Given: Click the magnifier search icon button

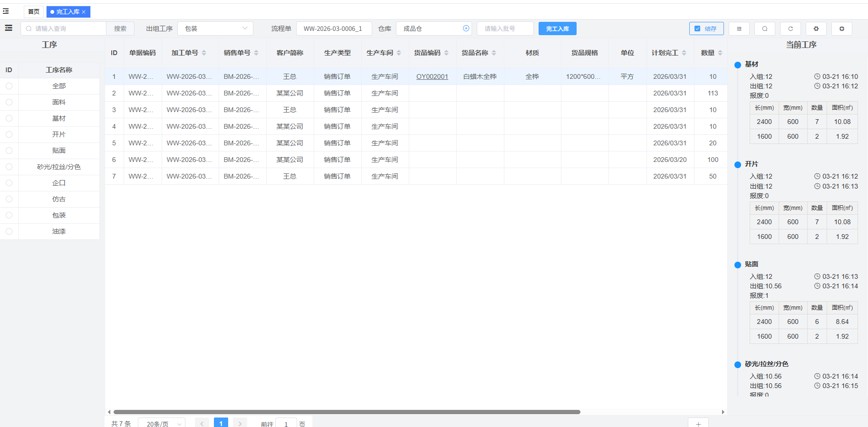Looking at the screenshot, I should 764,28.
